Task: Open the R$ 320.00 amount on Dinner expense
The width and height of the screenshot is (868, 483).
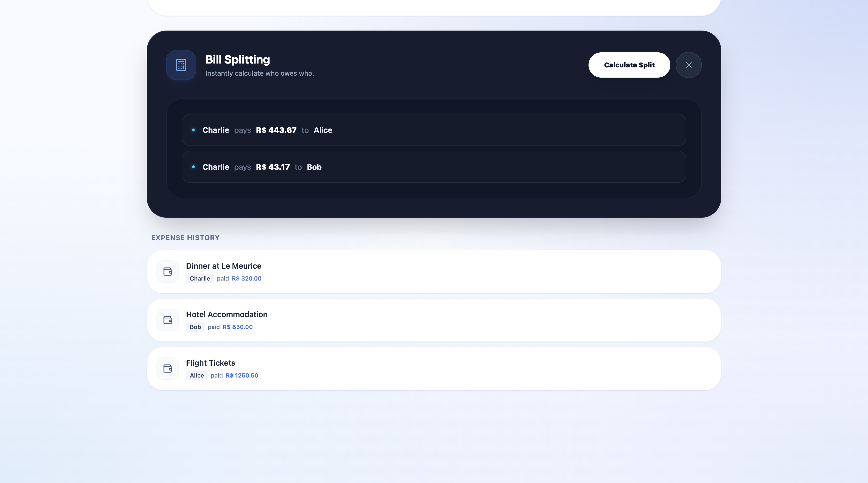Action: click(x=246, y=279)
